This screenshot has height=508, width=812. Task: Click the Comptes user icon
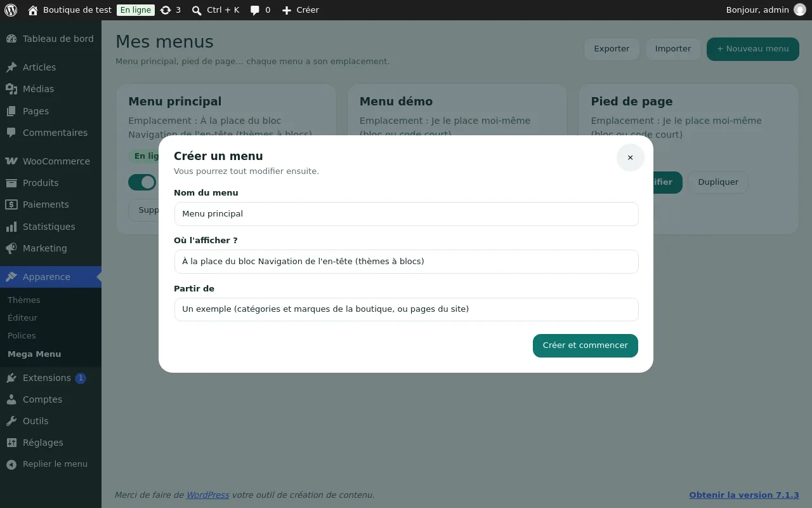11,399
